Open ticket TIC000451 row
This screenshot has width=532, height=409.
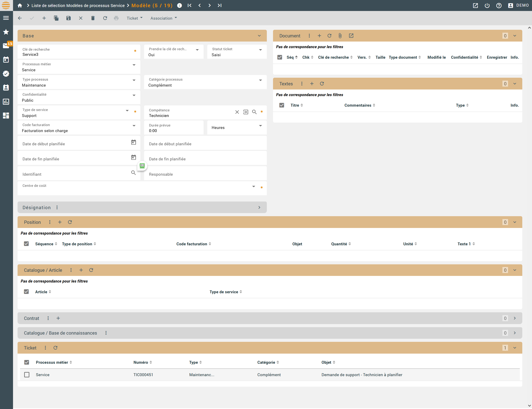pyautogui.click(x=270, y=375)
